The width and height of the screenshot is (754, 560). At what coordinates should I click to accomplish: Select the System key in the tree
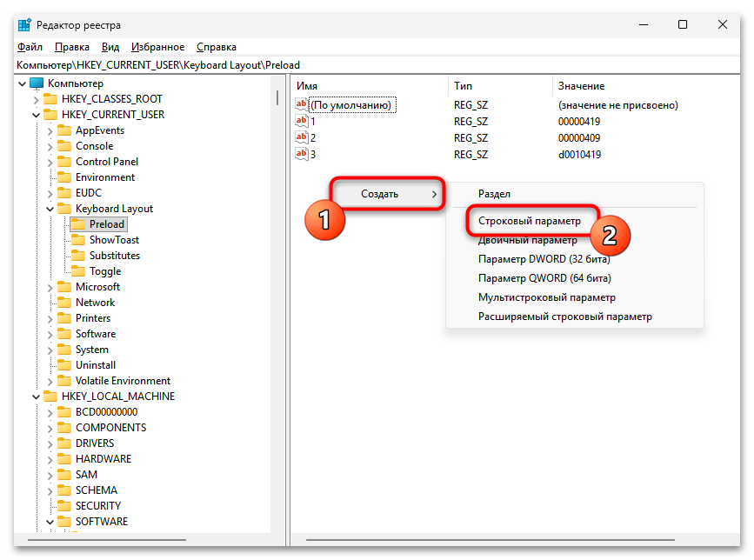[x=92, y=350]
